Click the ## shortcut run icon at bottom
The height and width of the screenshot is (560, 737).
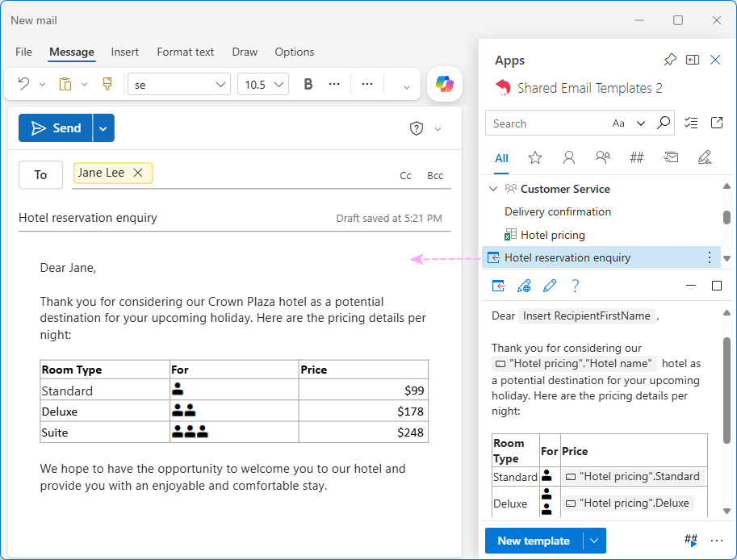tap(691, 541)
